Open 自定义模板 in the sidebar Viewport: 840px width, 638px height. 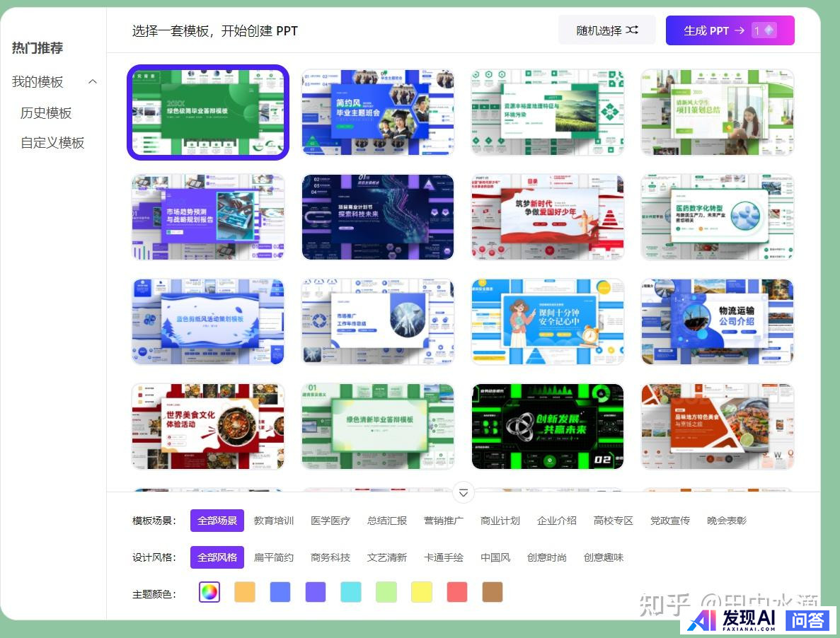point(52,143)
